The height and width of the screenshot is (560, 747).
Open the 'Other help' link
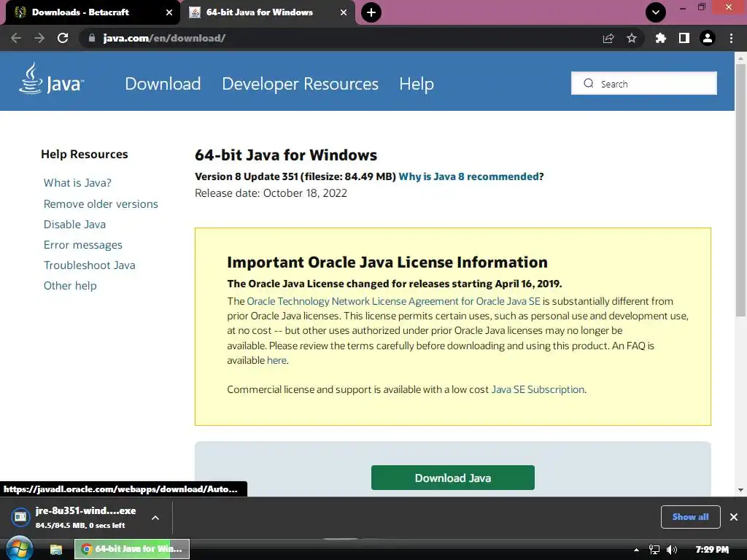tap(70, 286)
